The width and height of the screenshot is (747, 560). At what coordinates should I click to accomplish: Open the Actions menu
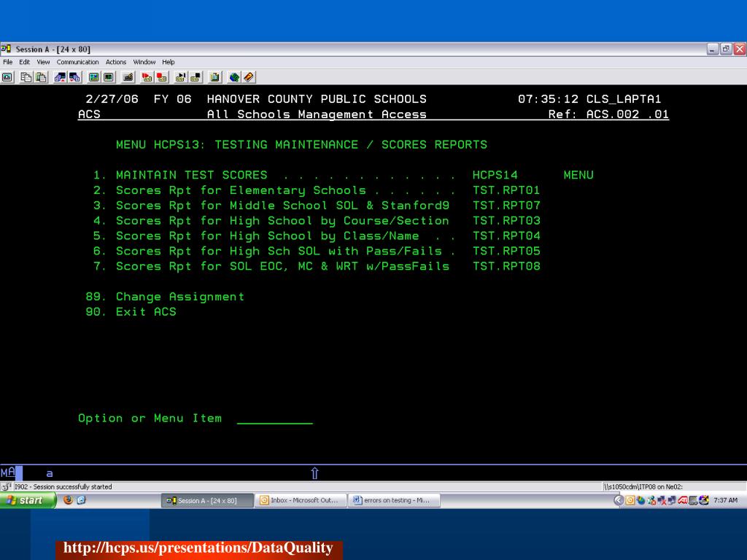116,62
